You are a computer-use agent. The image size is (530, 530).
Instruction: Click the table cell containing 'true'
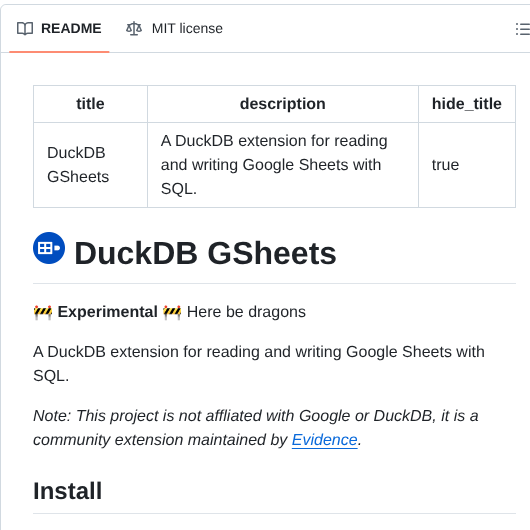[467, 165]
